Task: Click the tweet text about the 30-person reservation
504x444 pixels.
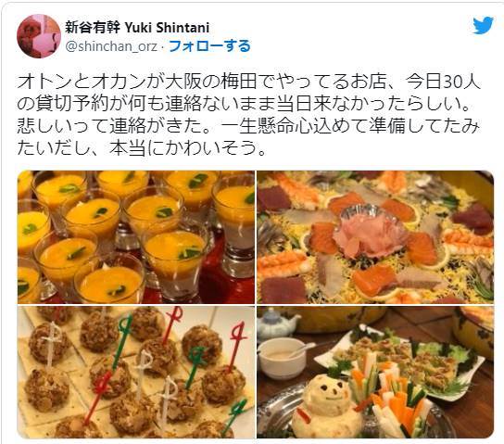Action: pyautogui.click(x=248, y=115)
